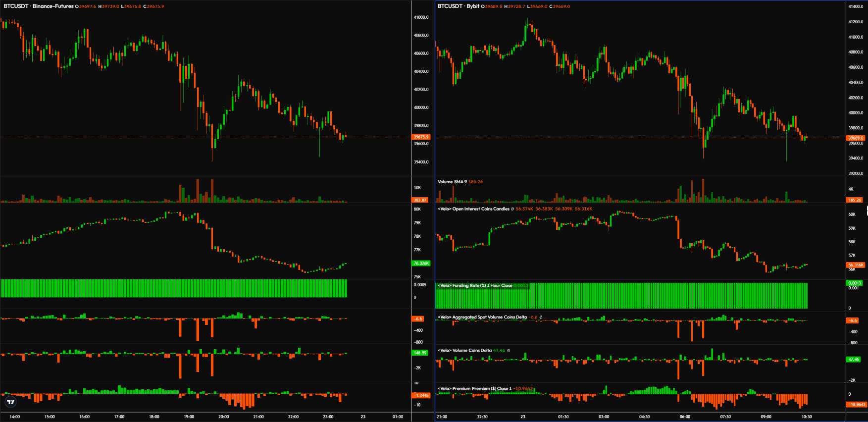Click the 14:00 mark on the left time axis

(x=15, y=417)
